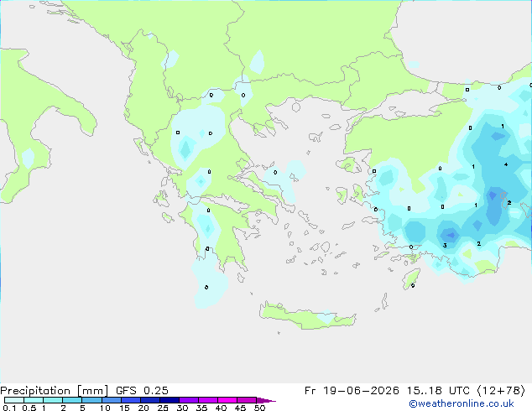Pick the 15–20 mm legend color swatch

tap(130, 400)
